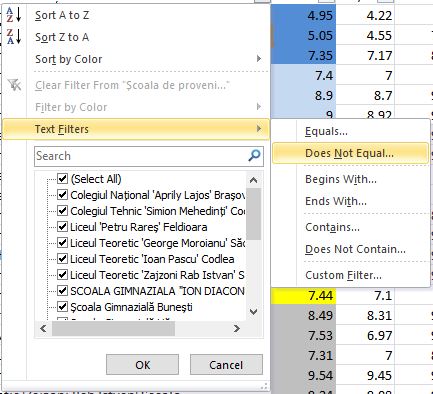Expand the Text Filters submenu arrow
Image resolution: width=433 pixels, height=394 pixels.
coord(259,129)
